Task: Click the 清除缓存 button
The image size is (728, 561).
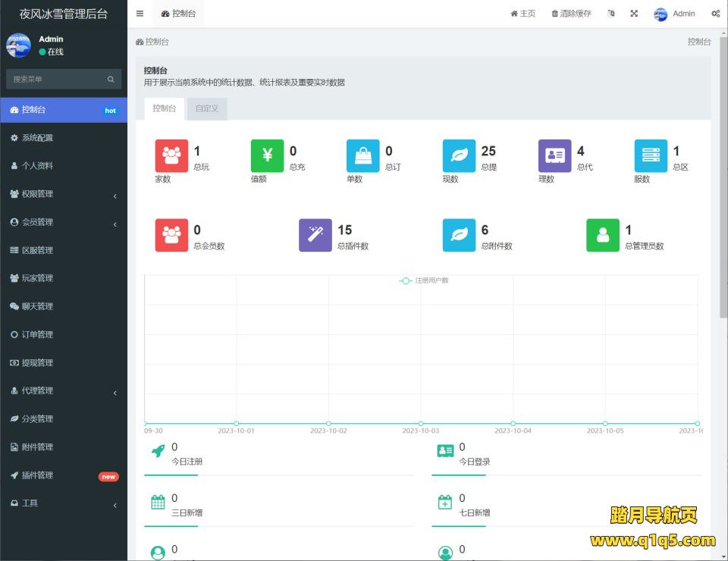Action: pyautogui.click(x=571, y=14)
